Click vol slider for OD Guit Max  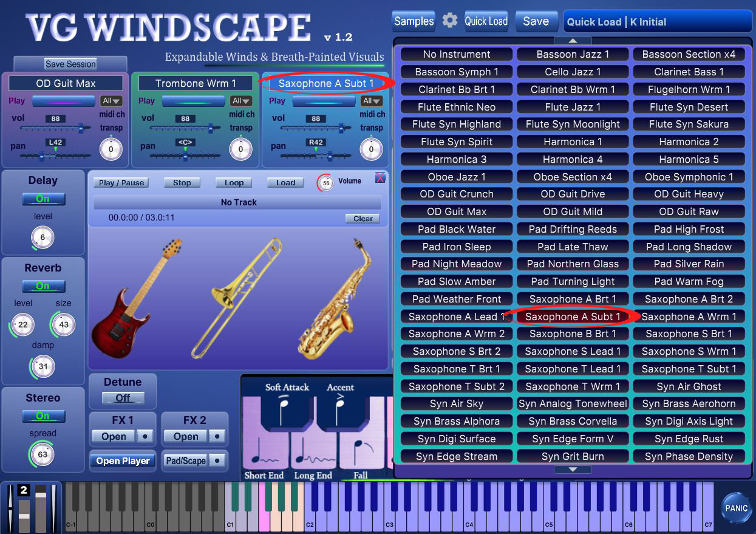tap(56, 128)
